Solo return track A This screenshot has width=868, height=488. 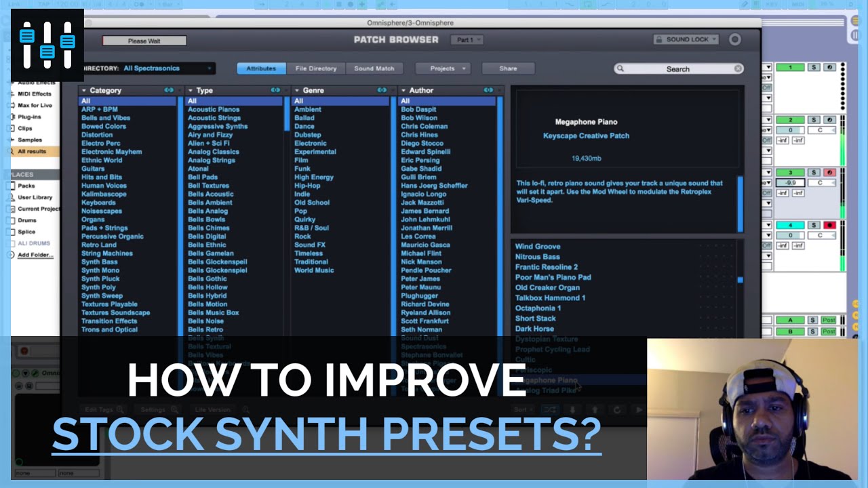tap(814, 320)
